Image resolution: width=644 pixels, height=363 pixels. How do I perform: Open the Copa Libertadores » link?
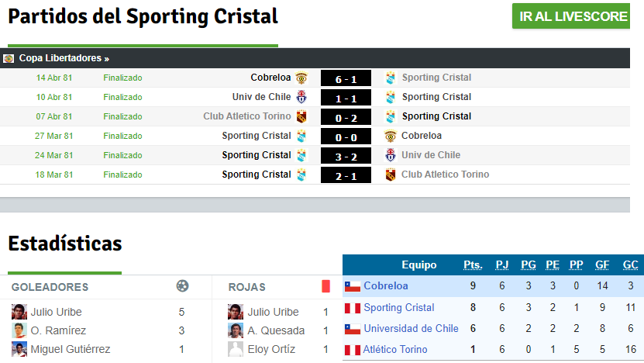64,58
